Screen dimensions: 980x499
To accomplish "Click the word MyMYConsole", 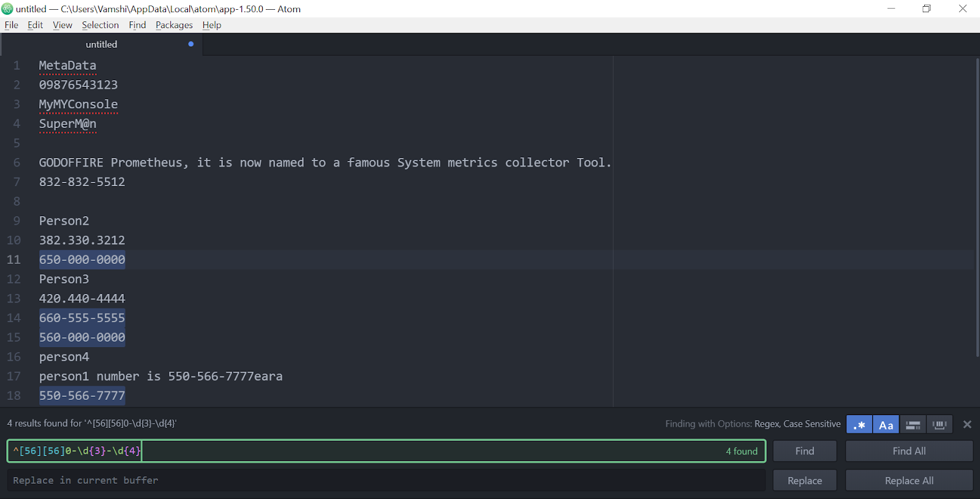I will click(78, 105).
